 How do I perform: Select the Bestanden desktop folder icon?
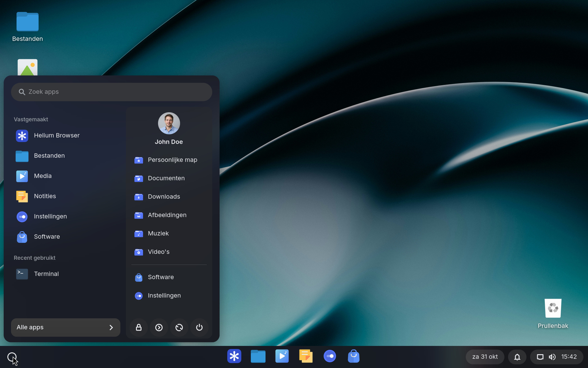point(28,27)
